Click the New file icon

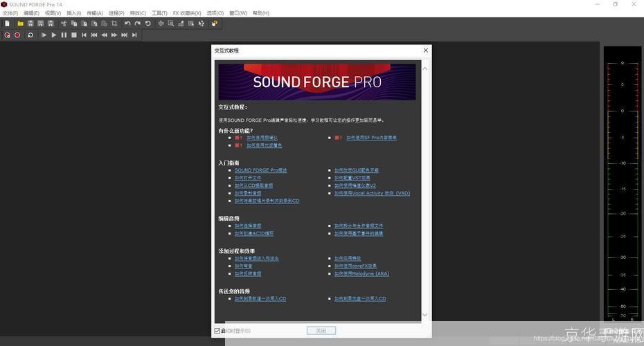tap(7, 24)
